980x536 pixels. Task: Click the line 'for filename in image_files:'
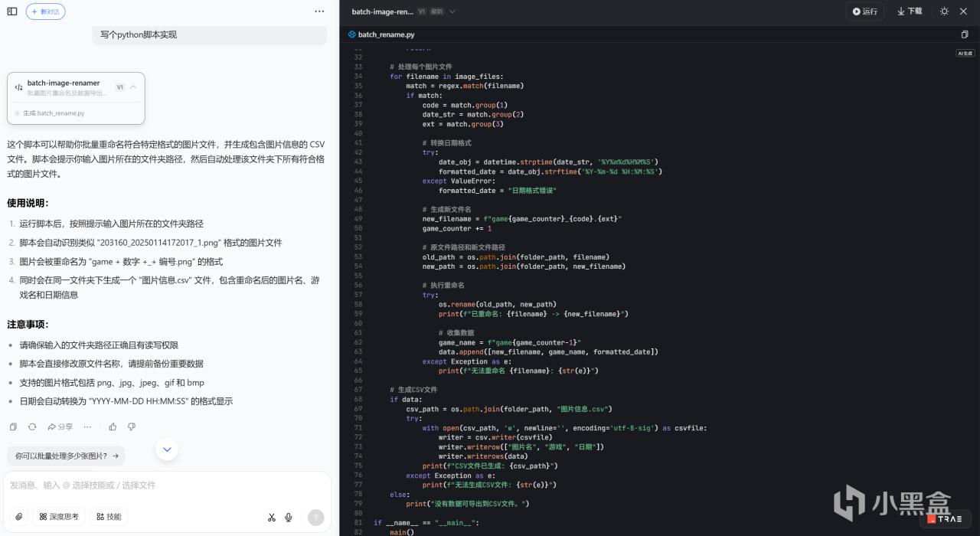(447, 77)
